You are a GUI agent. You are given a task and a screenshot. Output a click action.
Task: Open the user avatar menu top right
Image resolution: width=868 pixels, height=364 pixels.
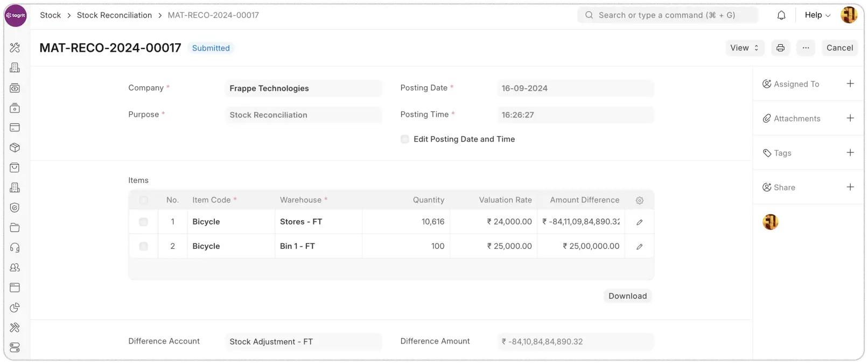coord(849,15)
